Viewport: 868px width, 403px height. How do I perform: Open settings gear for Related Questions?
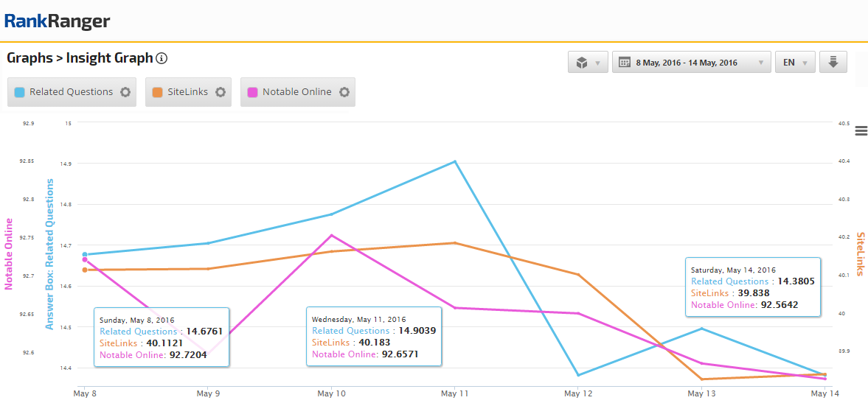point(125,92)
